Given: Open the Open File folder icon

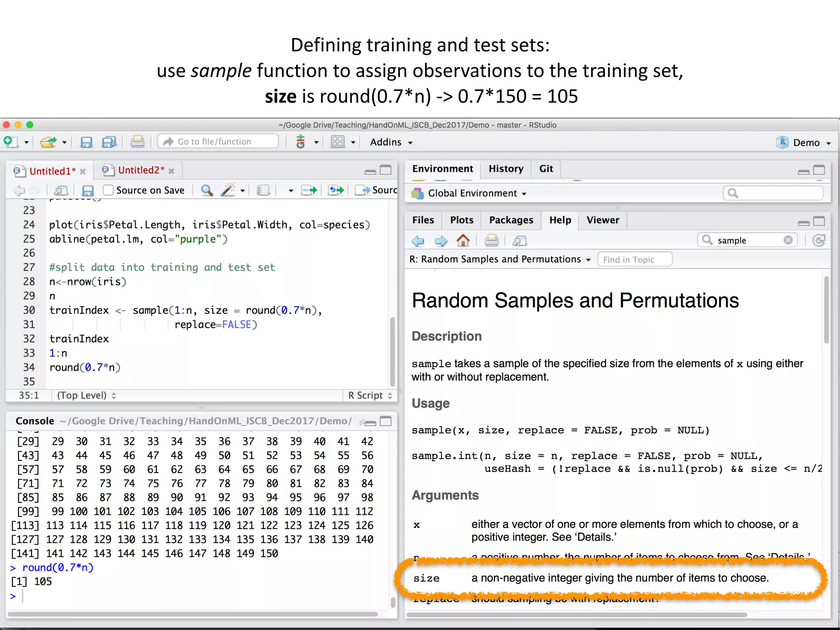Looking at the screenshot, I should point(48,142).
